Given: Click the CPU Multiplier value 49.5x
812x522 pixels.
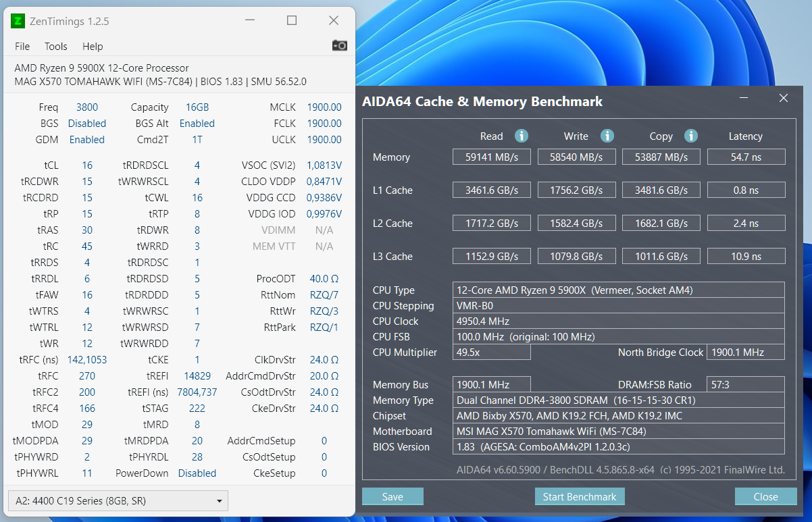Looking at the screenshot, I should click(x=492, y=352).
